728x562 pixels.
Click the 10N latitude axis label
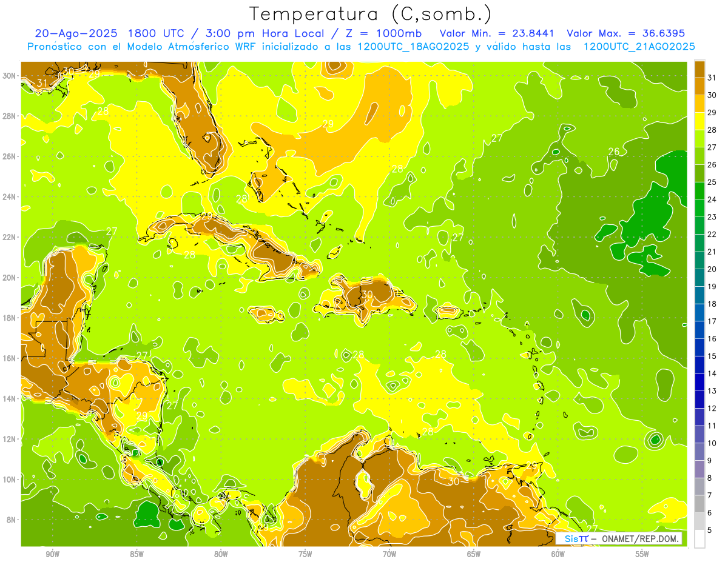(x=10, y=480)
